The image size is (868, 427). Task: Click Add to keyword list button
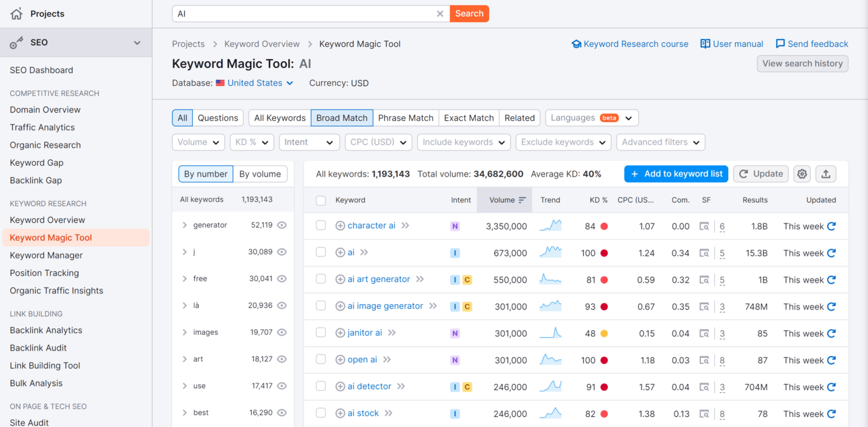(677, 174)
